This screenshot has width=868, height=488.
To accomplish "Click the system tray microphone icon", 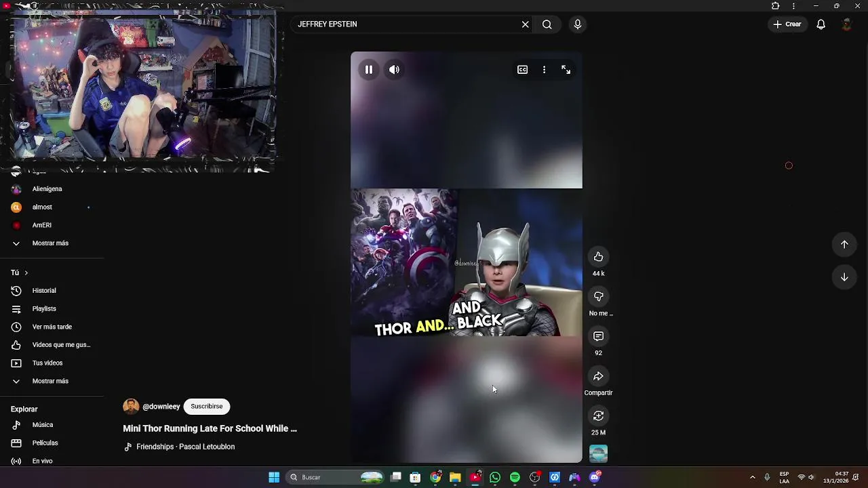I will pos(767,477).
